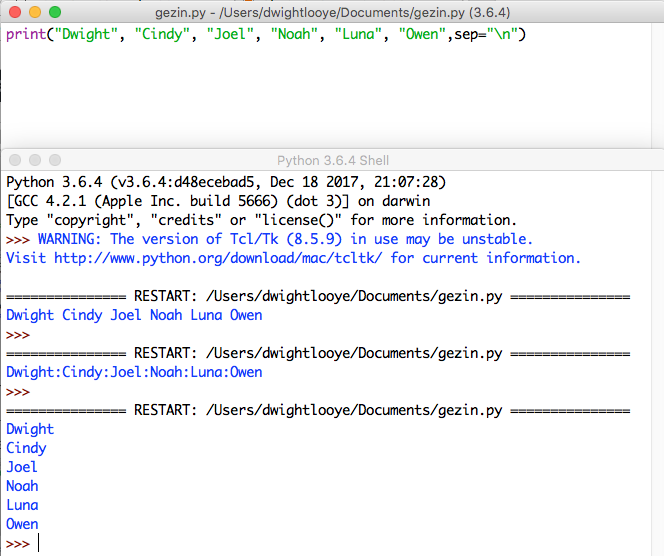
Task: Click "Luna" in the final shell output
Action: [x=22, y=505]
